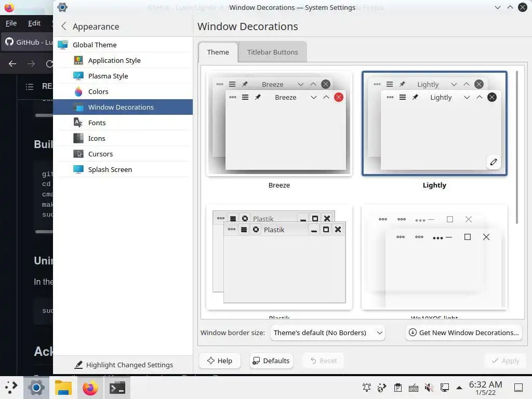Click the Reset button
This screenshot has width=532, height=399.
pyautogui.click(x=323, y=361)
